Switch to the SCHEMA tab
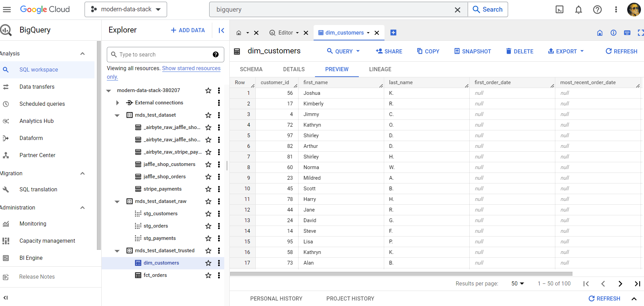Screen dimensions: 644x306 coord(251,69)
